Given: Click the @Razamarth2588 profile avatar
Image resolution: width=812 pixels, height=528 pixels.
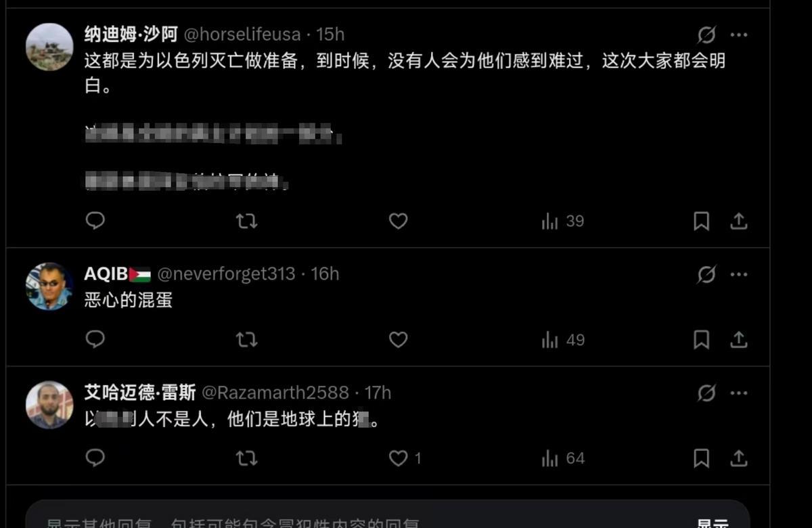Looking at the screenshot, I should [x=49, y=405].
